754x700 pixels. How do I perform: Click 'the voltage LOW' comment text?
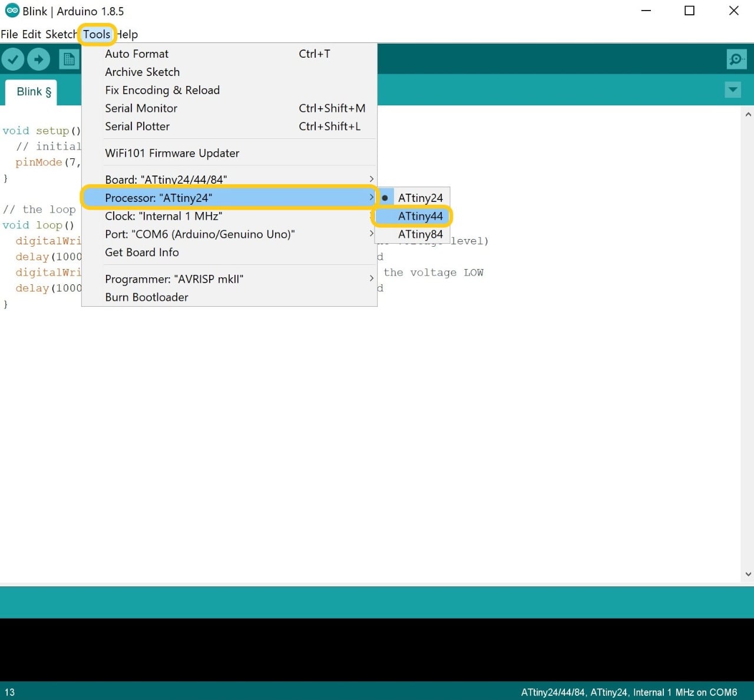pyautogui.click(x=434, y=273)
